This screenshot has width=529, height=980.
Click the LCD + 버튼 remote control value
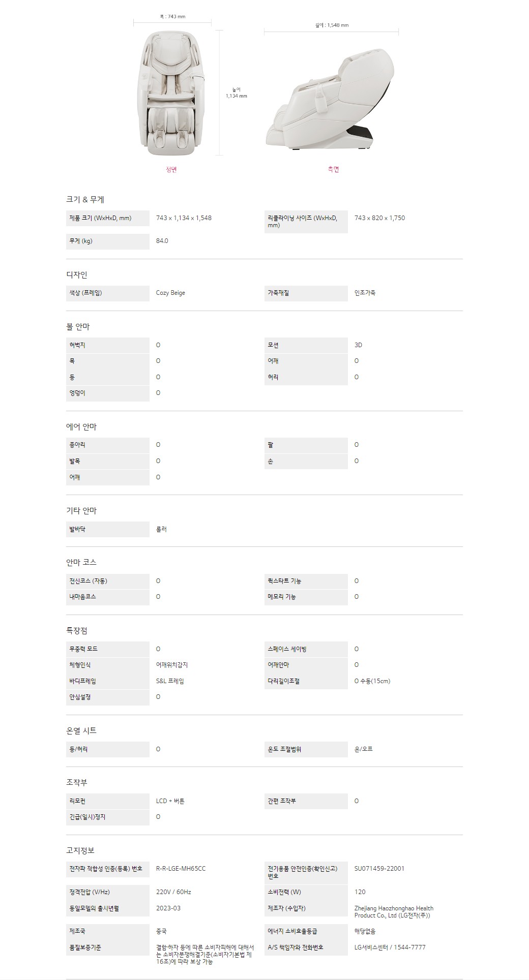[170, 801]
